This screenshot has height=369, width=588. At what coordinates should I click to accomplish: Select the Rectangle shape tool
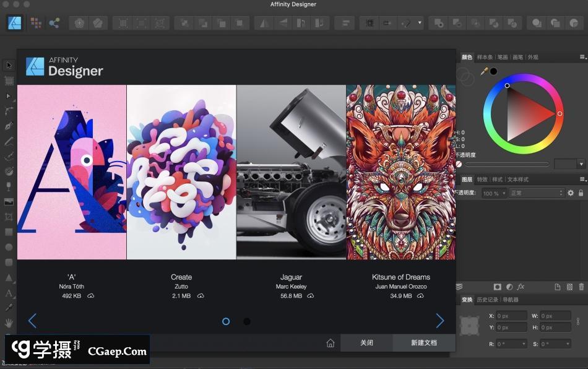9,233
